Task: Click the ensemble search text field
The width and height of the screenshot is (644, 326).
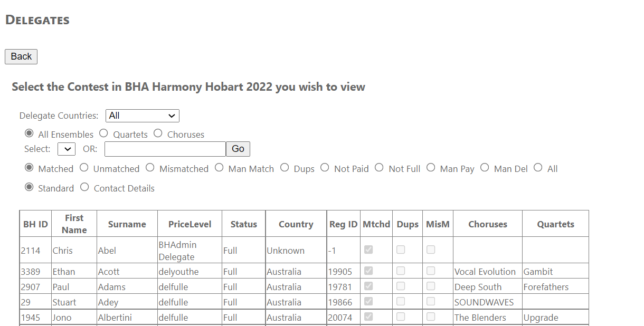Action: 165,149
